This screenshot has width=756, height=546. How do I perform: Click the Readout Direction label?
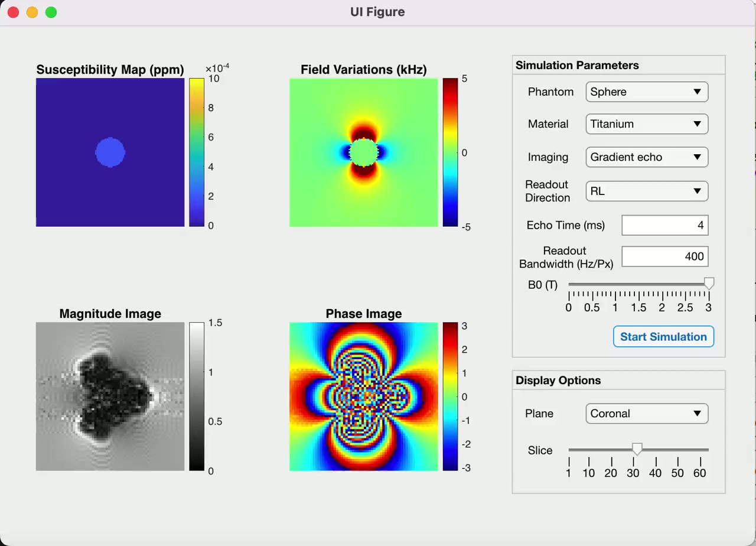(548, 191)
